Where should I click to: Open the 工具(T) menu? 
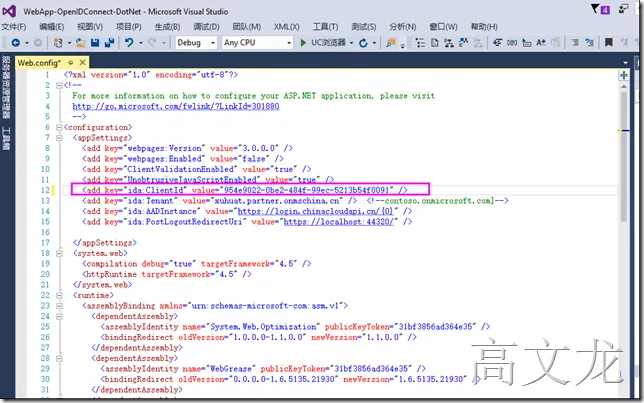pos(325,27)
